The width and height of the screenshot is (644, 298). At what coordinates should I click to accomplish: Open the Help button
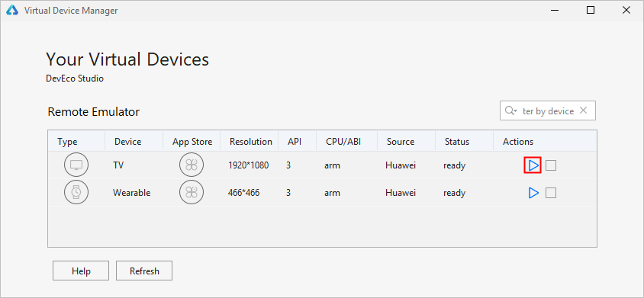(x=81, y=271)
